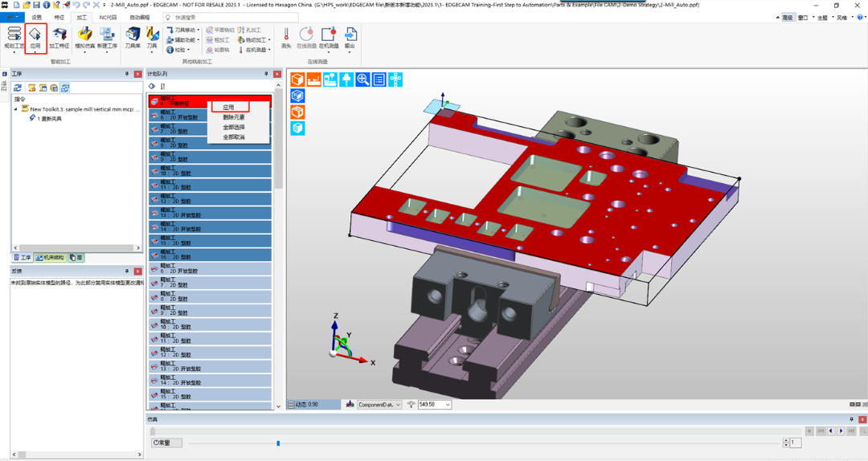This screenshot has height=461, width=868.
Task: Collapse the New Toolkit.3 tree node
Action: [x=15, y=109]
